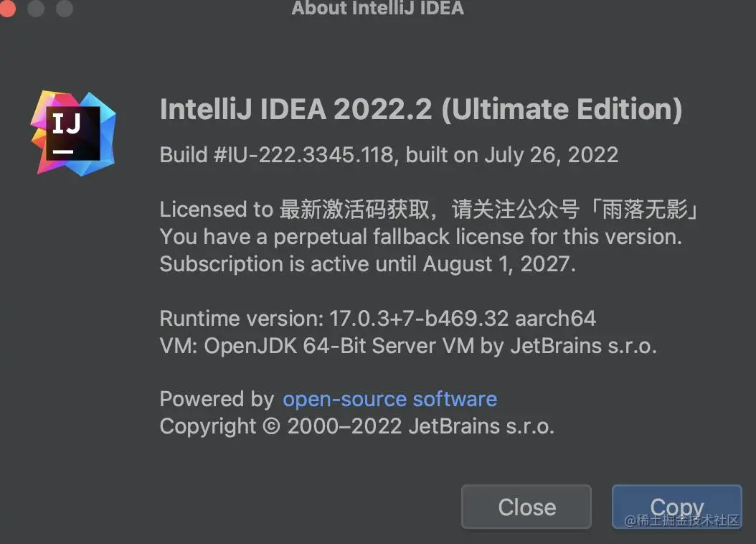Click the gray minimize window button
Image resolution: width=756 pixels, height=544 pixels.
(x=36, y=8)
